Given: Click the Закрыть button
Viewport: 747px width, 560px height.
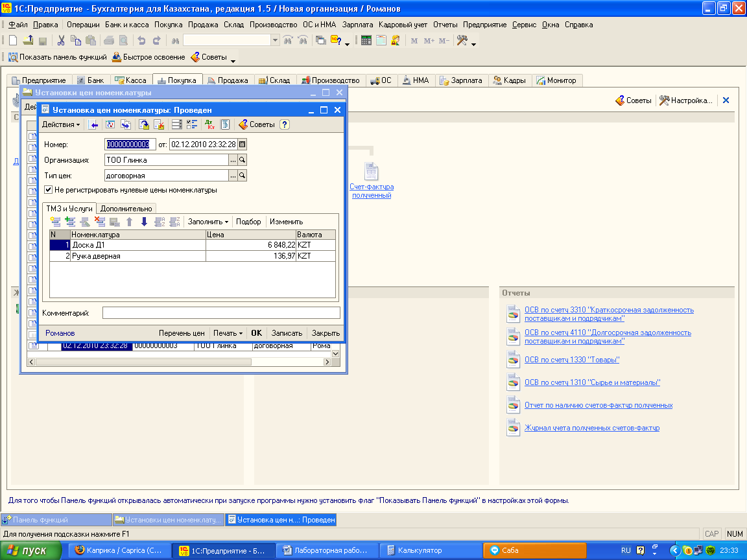Looking at the screenshot, I should click(x=326, y=333).
